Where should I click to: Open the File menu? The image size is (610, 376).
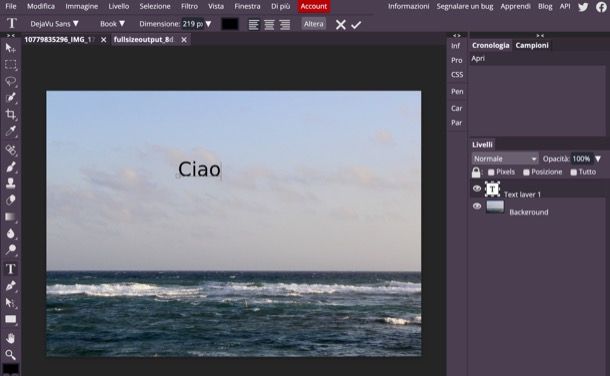(11, 6)
